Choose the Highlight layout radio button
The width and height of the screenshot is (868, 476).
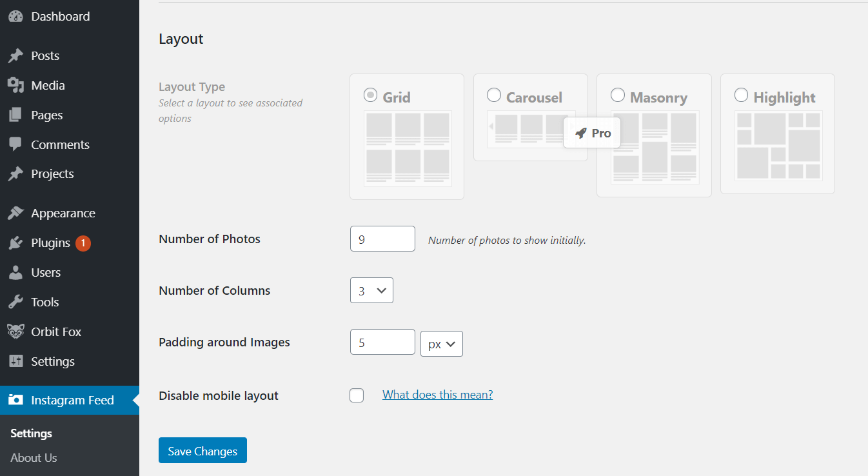[x=742, y=95]
